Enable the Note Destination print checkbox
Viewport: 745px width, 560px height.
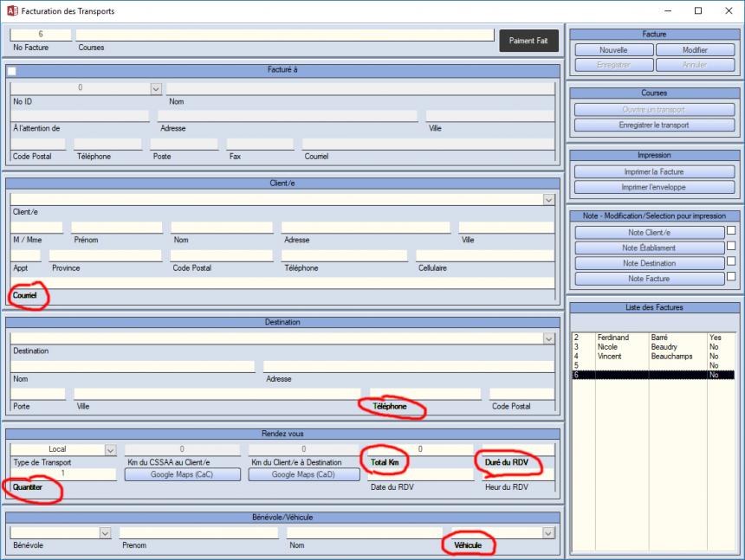(731, 262)
